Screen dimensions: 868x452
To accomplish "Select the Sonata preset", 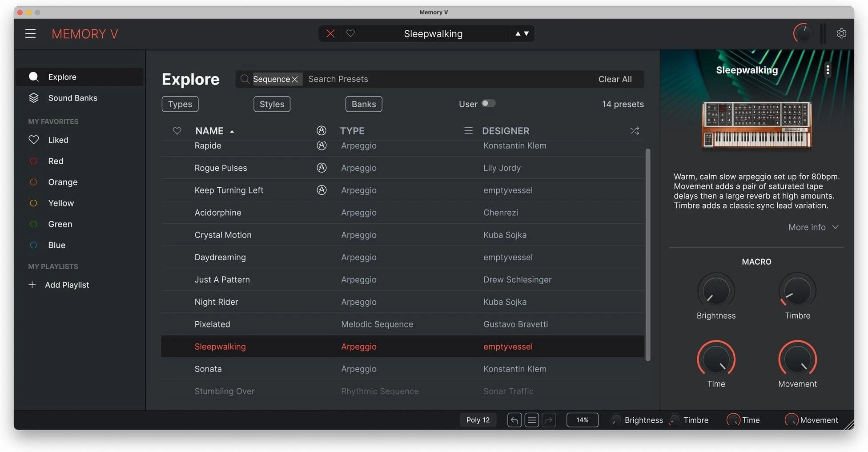I will 402,369.
